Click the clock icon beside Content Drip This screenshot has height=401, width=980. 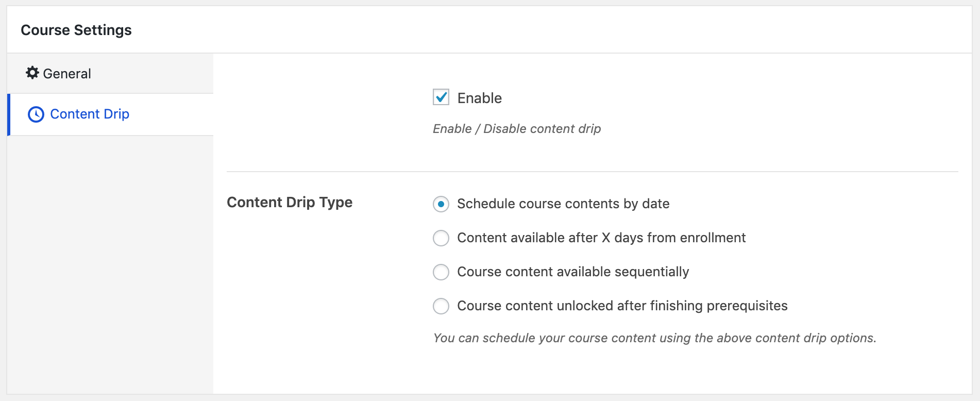coord(36,114)
